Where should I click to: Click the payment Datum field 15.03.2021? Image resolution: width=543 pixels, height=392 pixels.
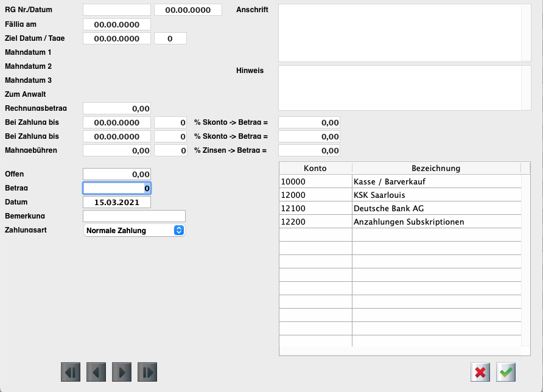pyautogui.click(x=117, y=202)
